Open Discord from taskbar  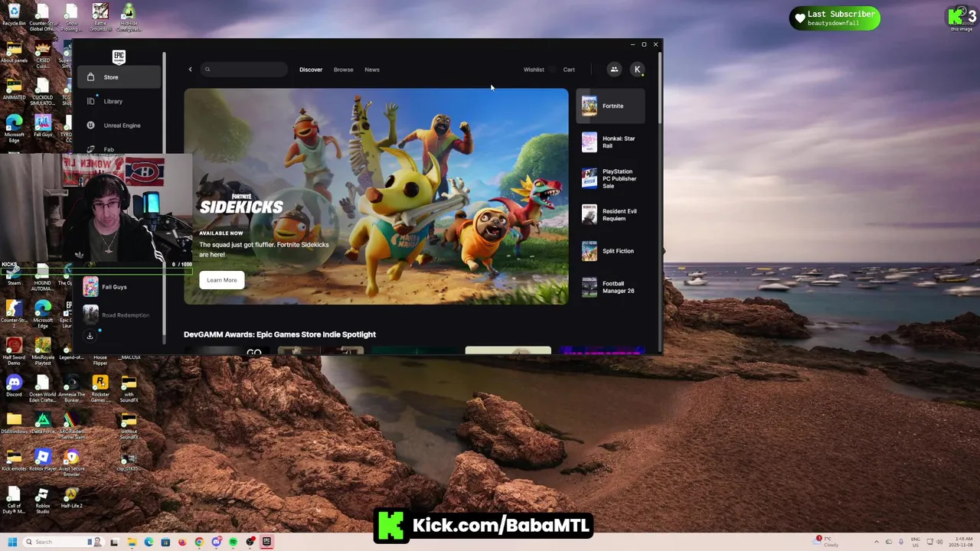tap(216, 542)
